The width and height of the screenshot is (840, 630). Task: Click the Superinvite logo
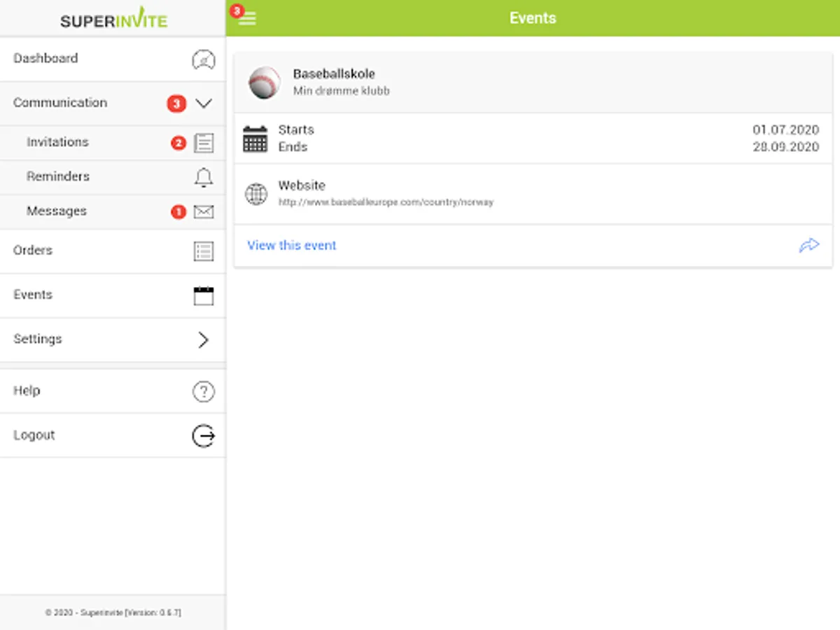[x=113, y=19]
